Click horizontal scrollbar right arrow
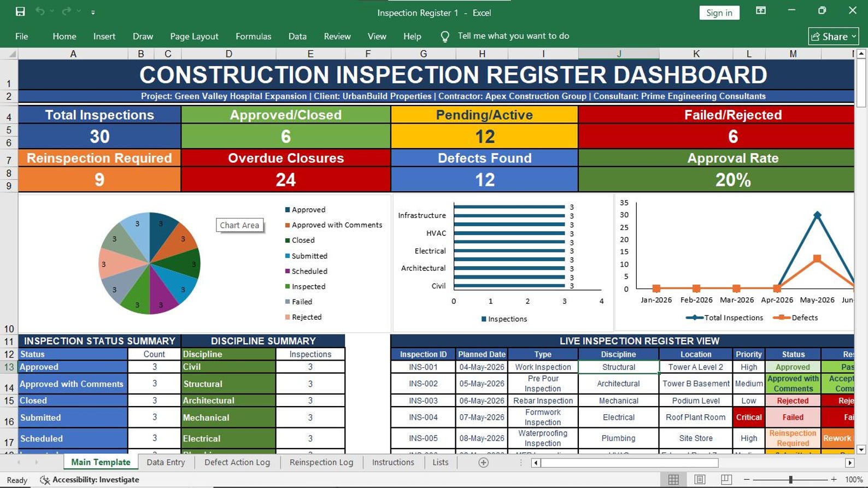The width and height of the screenshot is (868, 488). (x=849, y=463)
